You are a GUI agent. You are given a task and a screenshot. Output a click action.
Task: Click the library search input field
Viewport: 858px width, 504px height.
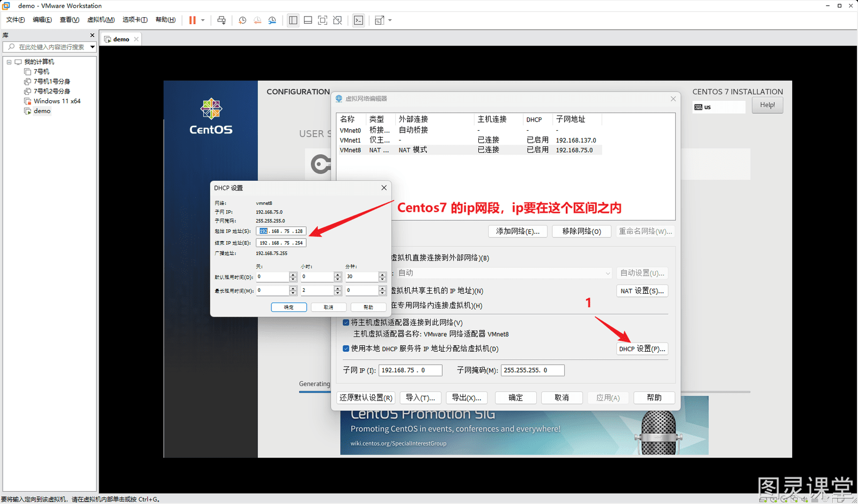pyautogui.click(x=47, y=47)
